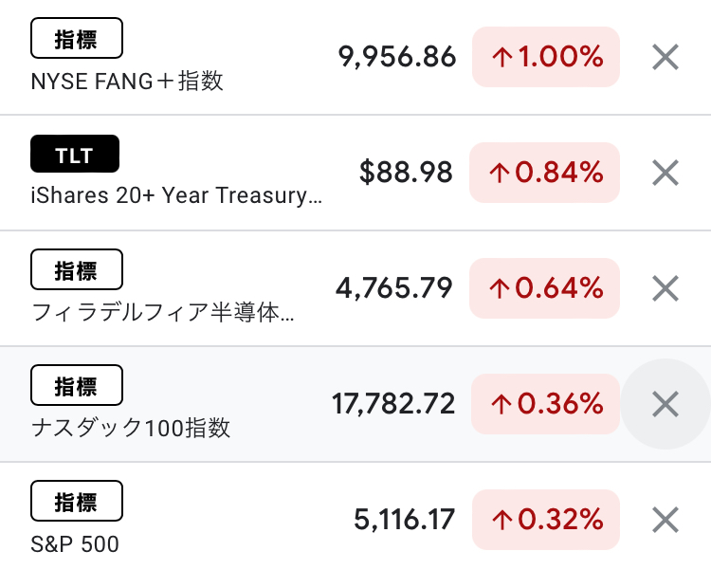Click 指標 badge above NYSE FANG+ 指数
Screen dimensions: 711x588
pos(77,38)
